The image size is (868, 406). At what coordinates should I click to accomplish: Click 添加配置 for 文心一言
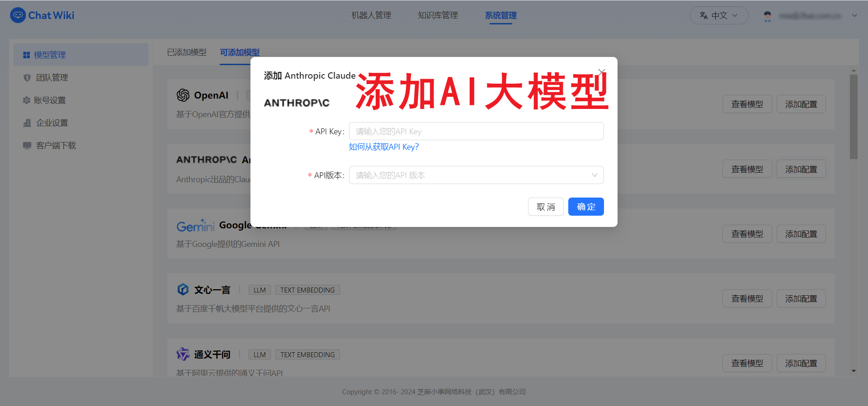801,298
